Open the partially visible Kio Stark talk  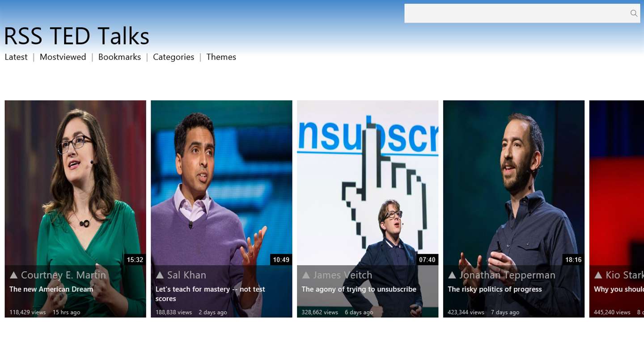click(617, 209)
